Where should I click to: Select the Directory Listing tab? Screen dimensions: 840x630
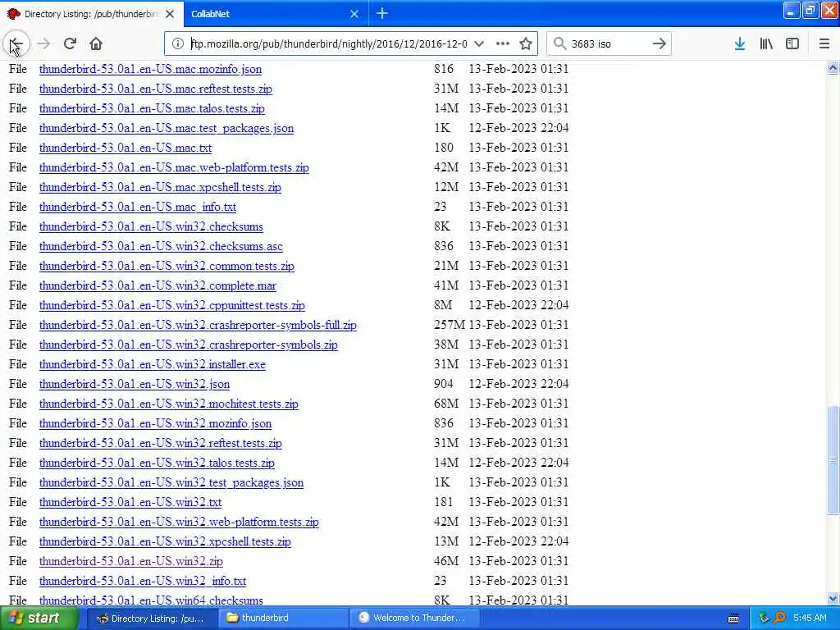click(x=92, y=14)
